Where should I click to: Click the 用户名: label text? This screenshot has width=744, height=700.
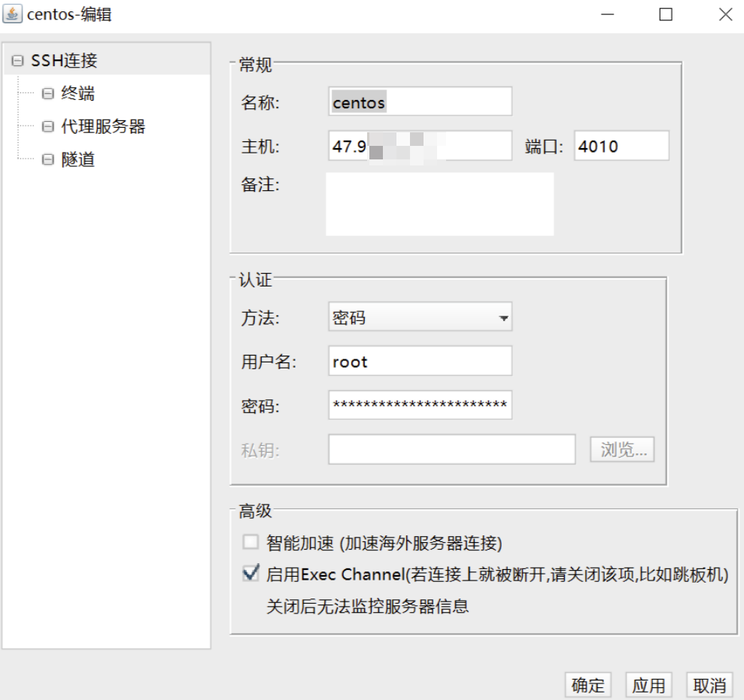(x=269, y=362)
